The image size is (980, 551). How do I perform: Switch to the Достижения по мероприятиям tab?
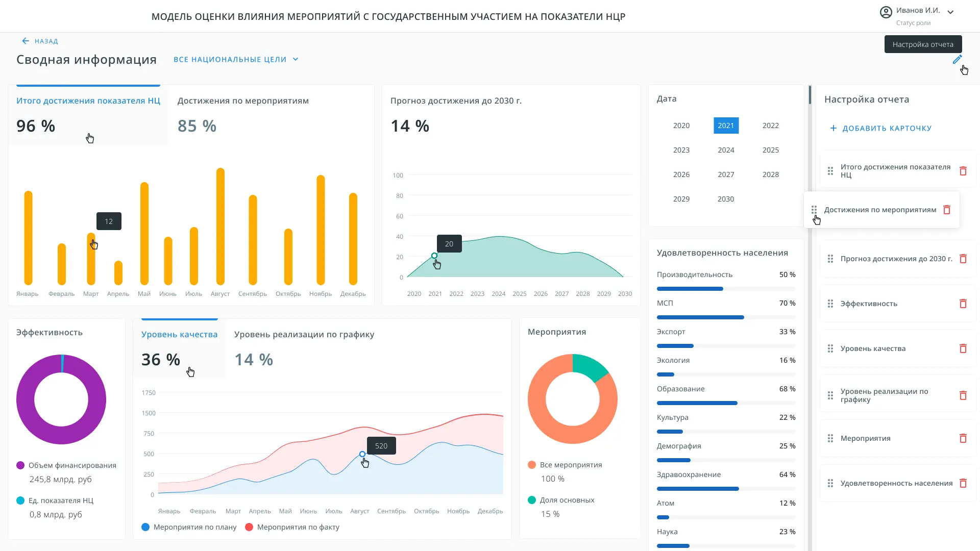click(x=243, y=101)
